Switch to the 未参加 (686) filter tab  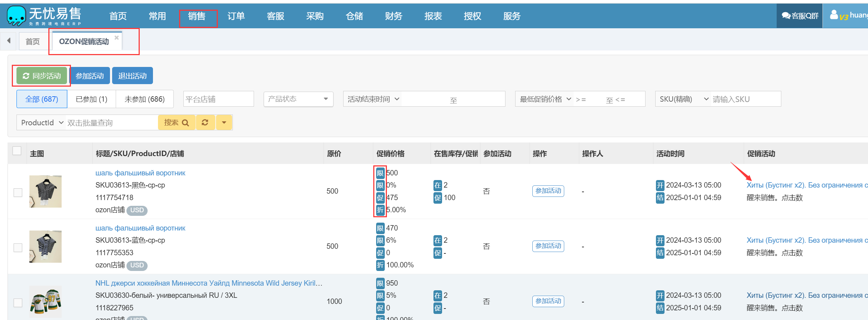(144, 99)
